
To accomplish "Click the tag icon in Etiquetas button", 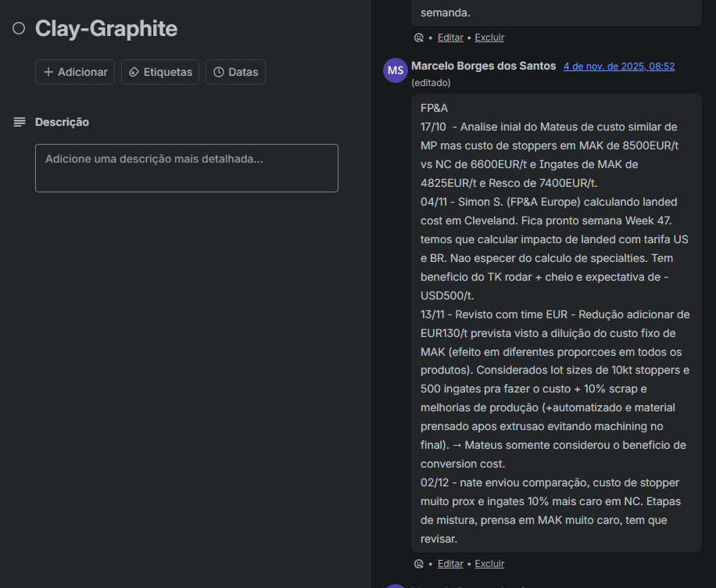I will [x=134, y=72].
